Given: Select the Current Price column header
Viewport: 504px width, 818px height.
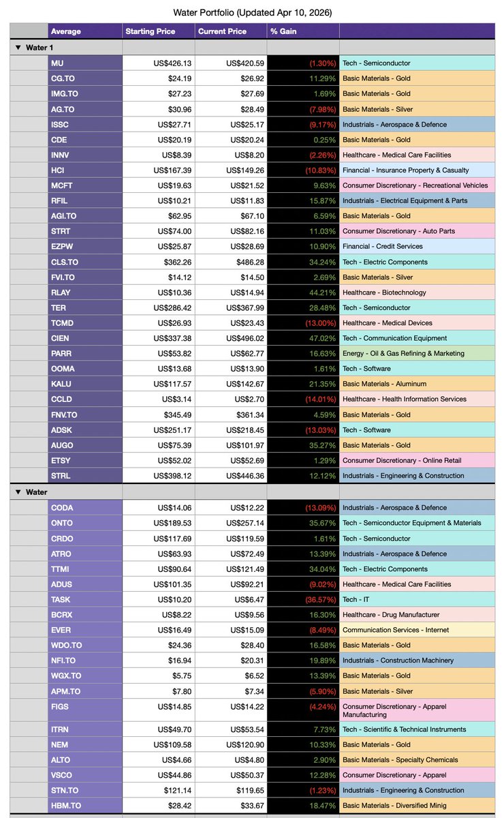Looking at the screenshot, I should point(231,31).
